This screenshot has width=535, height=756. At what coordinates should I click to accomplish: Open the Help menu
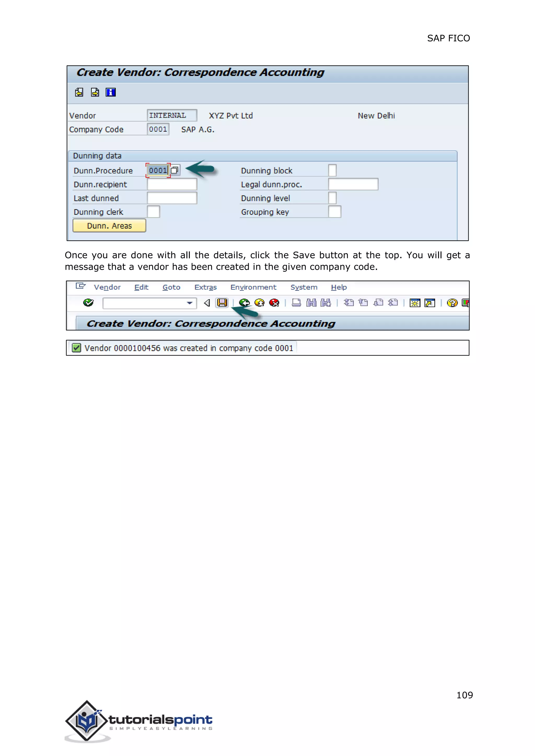pos(339,287)
